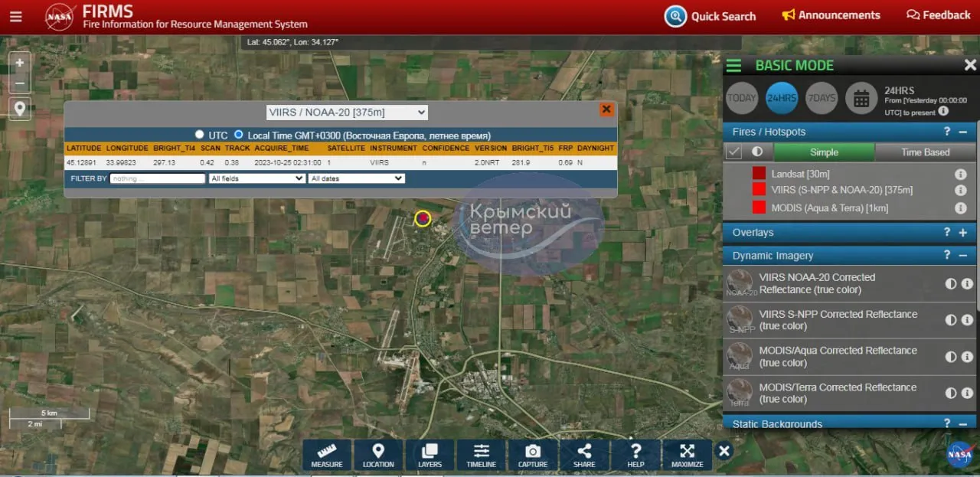Screen dimensions: 980x477
Task: Open the Layers panel tool
Action: tap(430, 454)
